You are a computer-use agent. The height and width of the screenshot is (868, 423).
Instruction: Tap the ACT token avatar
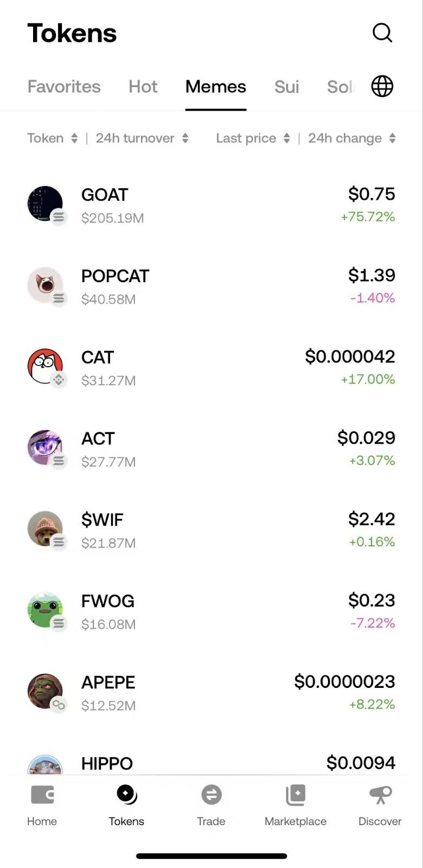click(x=46, y=448)
